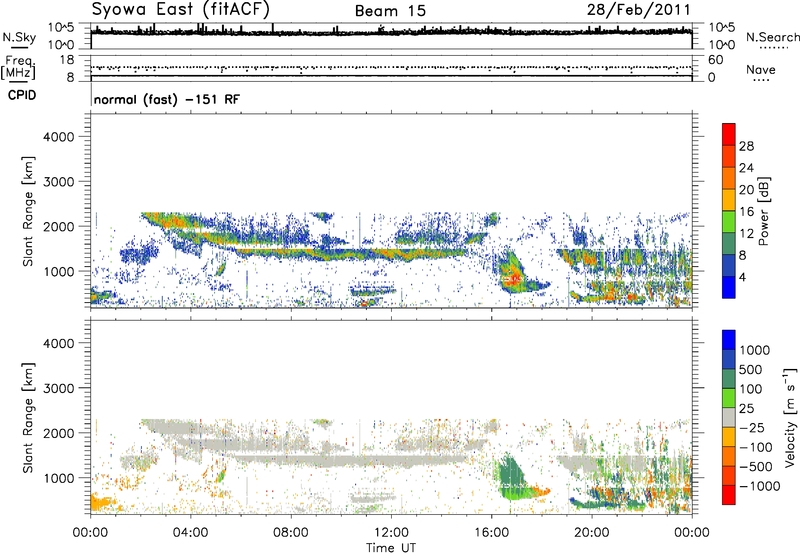This screenshot has height=554, width=800.
Task: Click the 'Time UT' axis title
Action: 391,547
